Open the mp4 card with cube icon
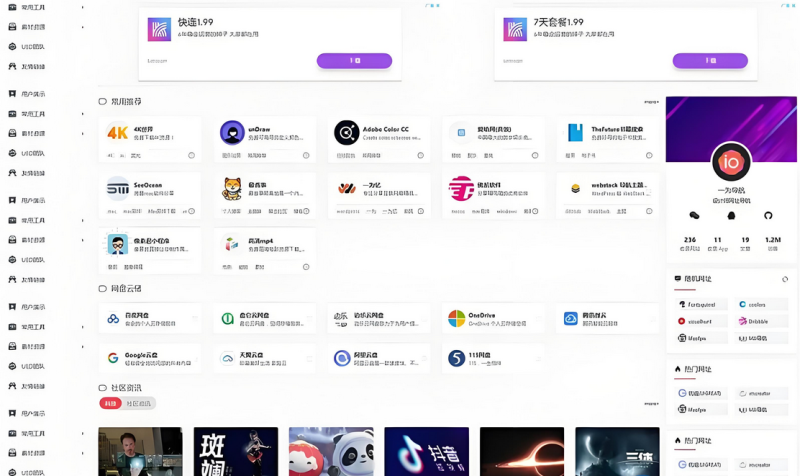This screenshot has height=476, width=800. coord(265,250)
